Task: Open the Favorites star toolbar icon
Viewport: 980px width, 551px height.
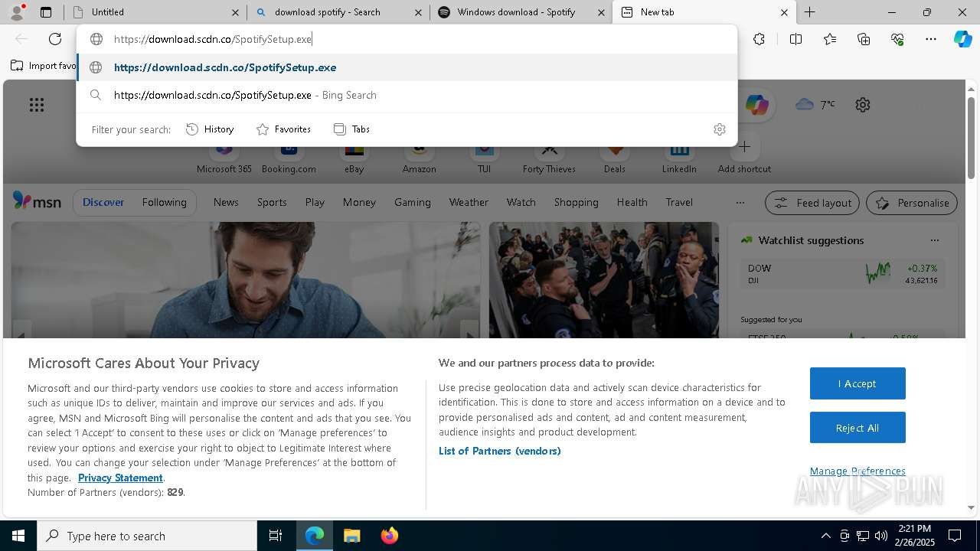Action: tap(830, 39)
